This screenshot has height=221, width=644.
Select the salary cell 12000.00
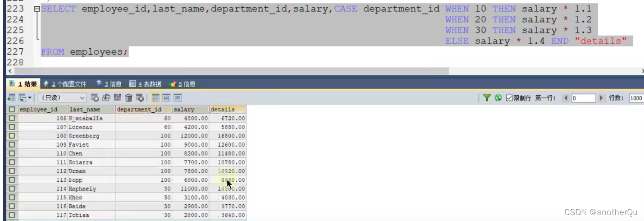(191, 136)
